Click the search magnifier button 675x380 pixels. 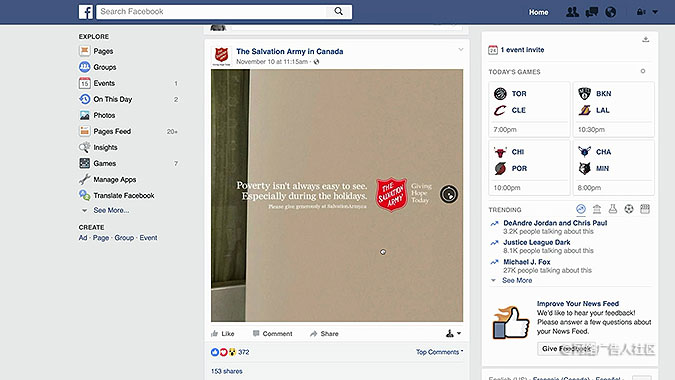point(339,12)
